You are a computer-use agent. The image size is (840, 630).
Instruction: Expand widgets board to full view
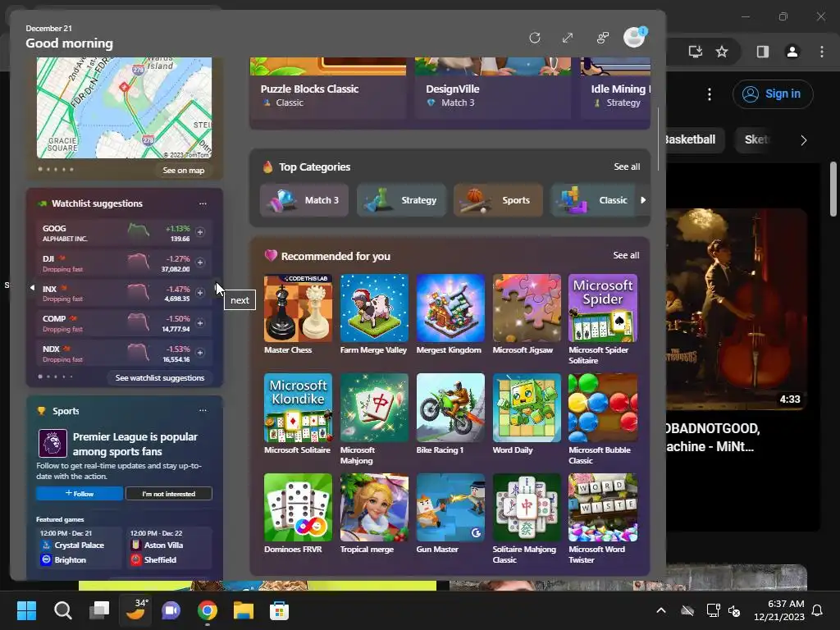tap(568, 38)
